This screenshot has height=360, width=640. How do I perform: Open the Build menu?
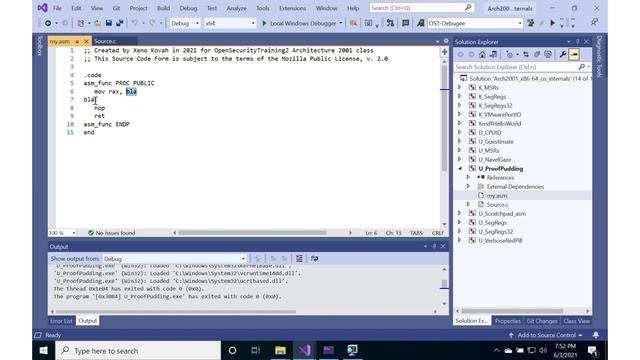tap(163, 8)
